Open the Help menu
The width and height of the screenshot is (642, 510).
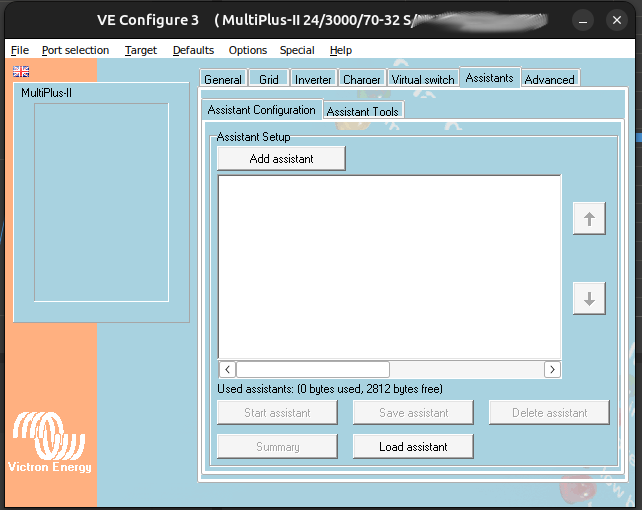341,50
